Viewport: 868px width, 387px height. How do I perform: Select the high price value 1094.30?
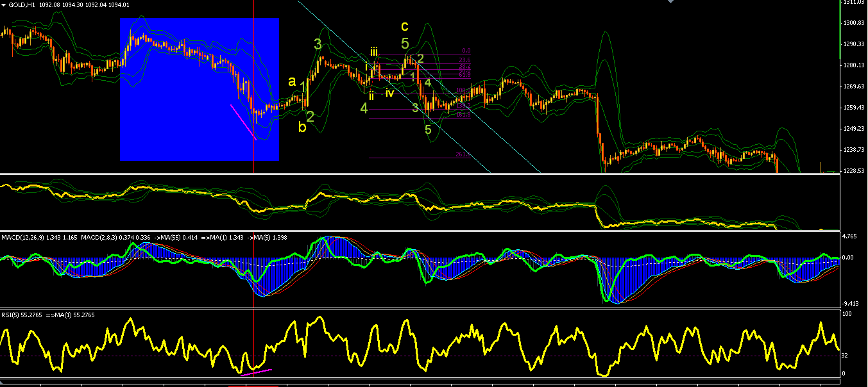click(x=73, y=5)
